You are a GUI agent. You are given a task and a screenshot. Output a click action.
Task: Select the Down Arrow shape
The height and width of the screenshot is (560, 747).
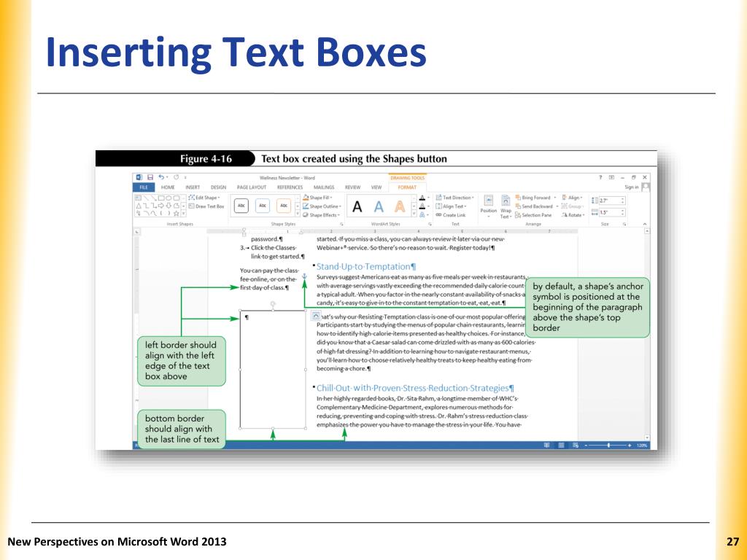pos(169,206)
